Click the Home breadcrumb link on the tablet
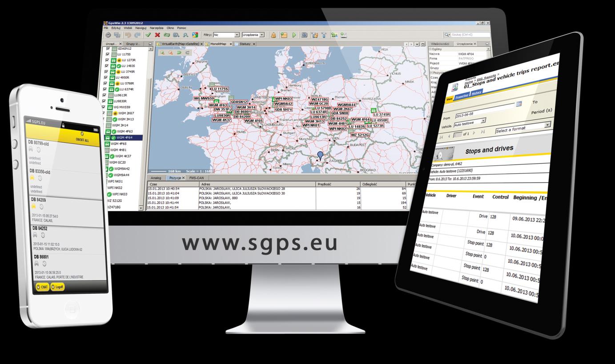 [x=469, y=82]
